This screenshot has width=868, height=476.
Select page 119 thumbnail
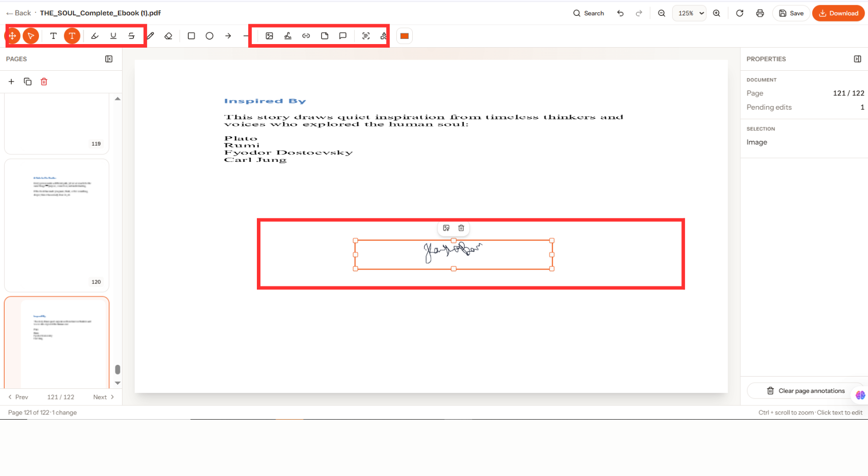click(x=56, y=123)
